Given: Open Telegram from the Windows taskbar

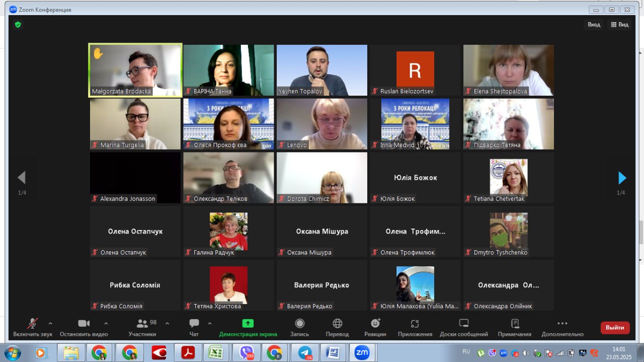Looking at the screenshot, I should (305, 353).
